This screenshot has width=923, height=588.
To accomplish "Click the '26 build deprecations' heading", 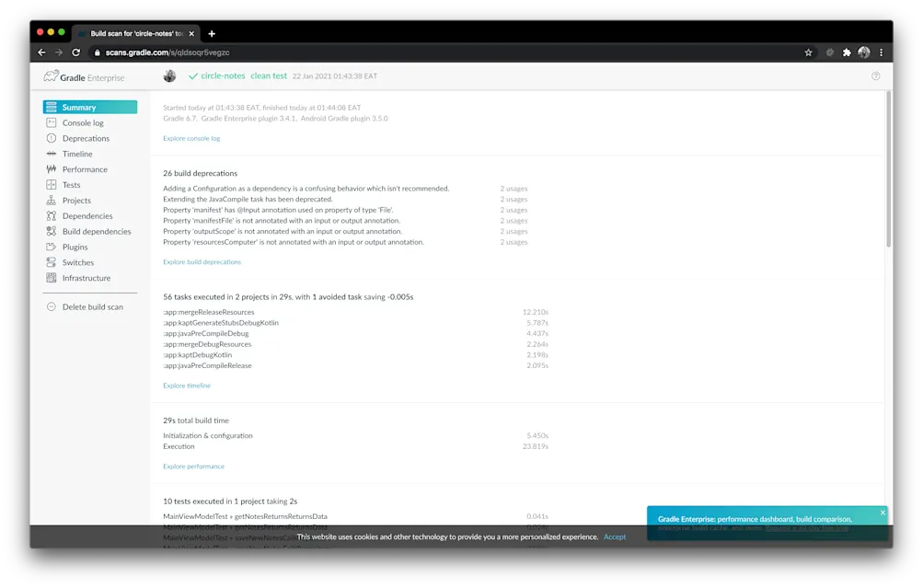I will [x=200, y=173].
